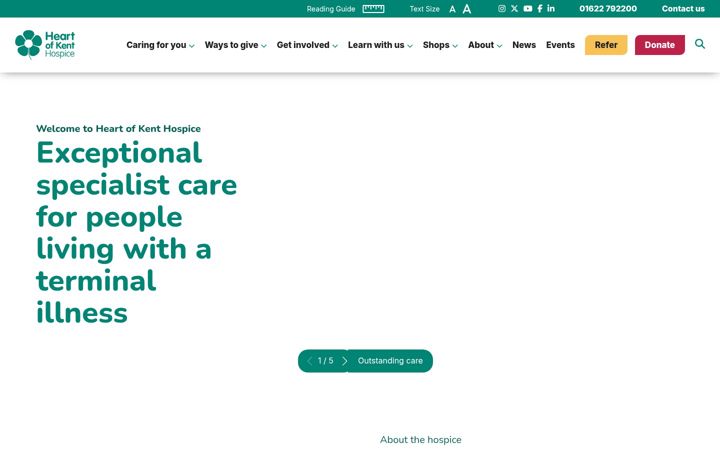Click the red Donate button

coord(660,45)
